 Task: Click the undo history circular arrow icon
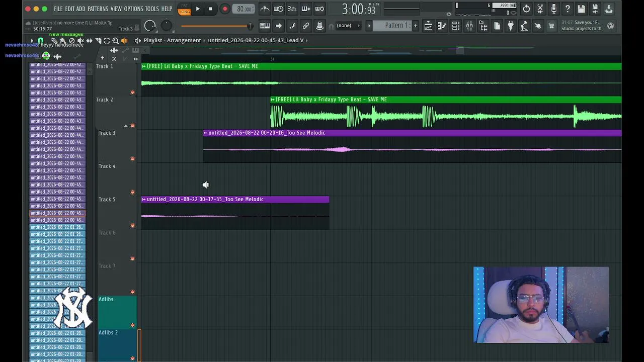pyautogui.click(x=526, y=9)
